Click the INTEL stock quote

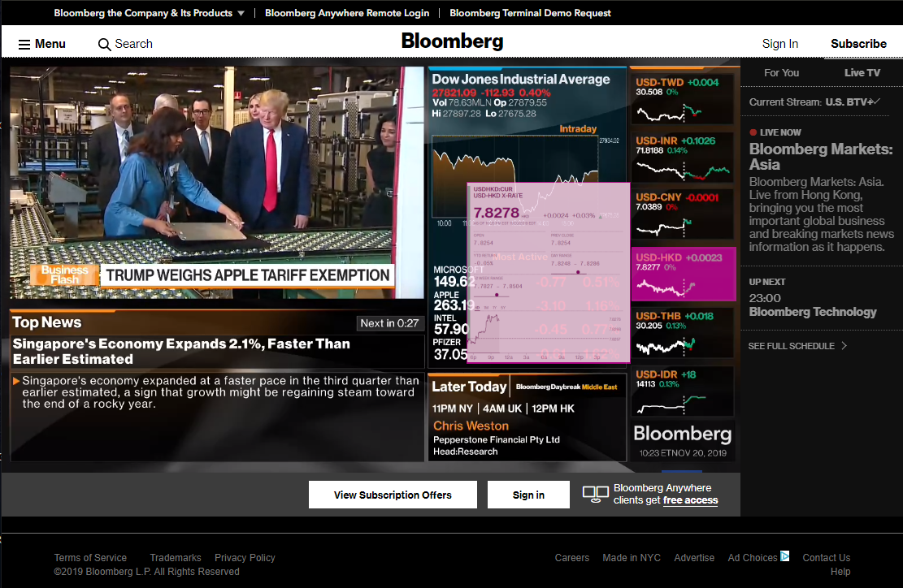click(x=451, y=325)
